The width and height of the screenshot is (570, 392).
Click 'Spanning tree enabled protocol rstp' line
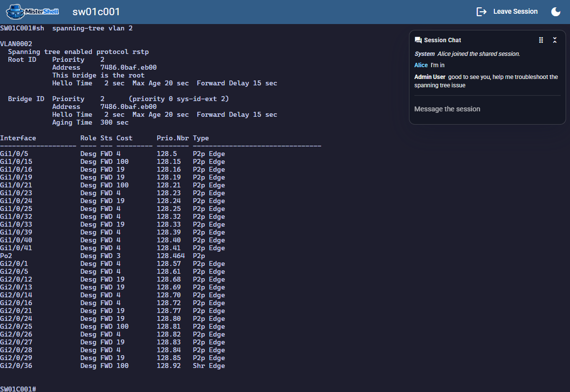click(x=78, y=52)
